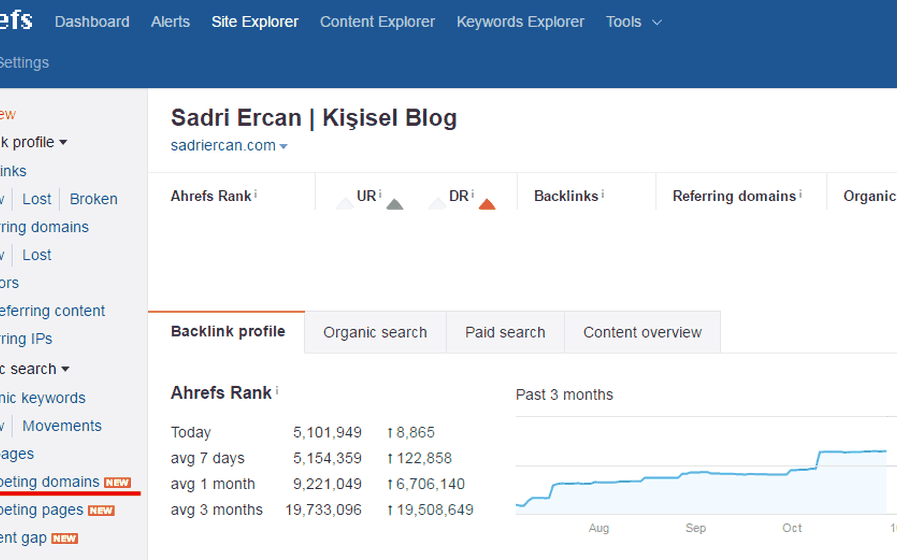Open Broken backlinks in sidebar

tap(93, 198)
